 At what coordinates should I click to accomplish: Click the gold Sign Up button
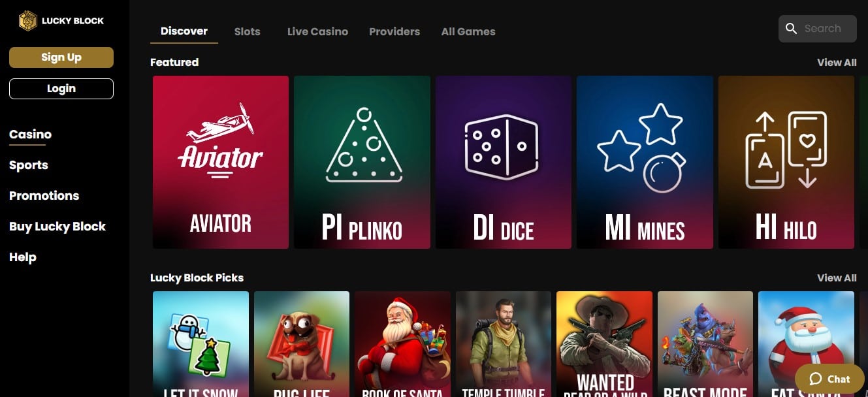61,57
